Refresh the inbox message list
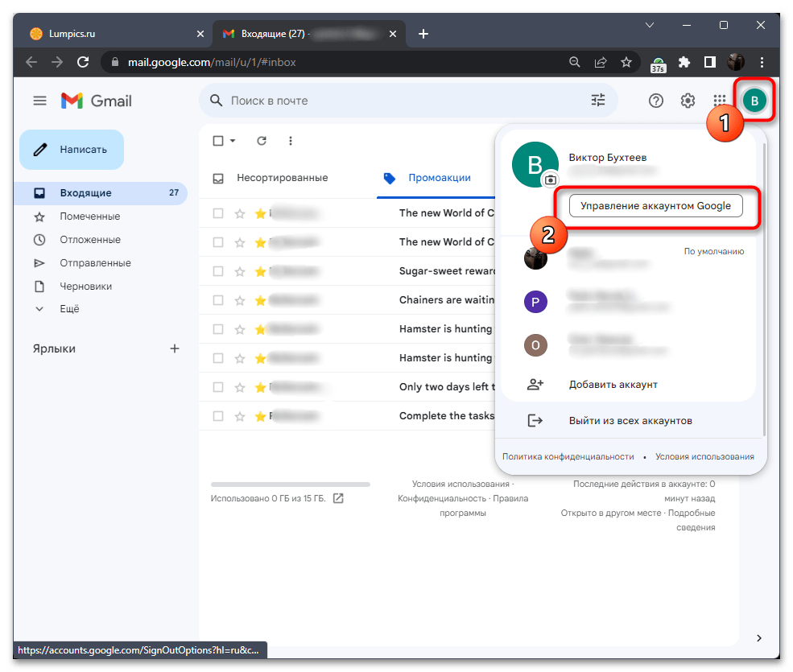The image size is (793, 672). point(261,141)
